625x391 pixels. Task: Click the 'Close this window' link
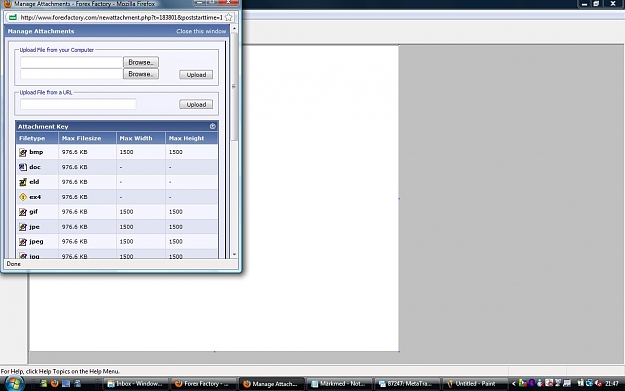(x=201, y=31)
